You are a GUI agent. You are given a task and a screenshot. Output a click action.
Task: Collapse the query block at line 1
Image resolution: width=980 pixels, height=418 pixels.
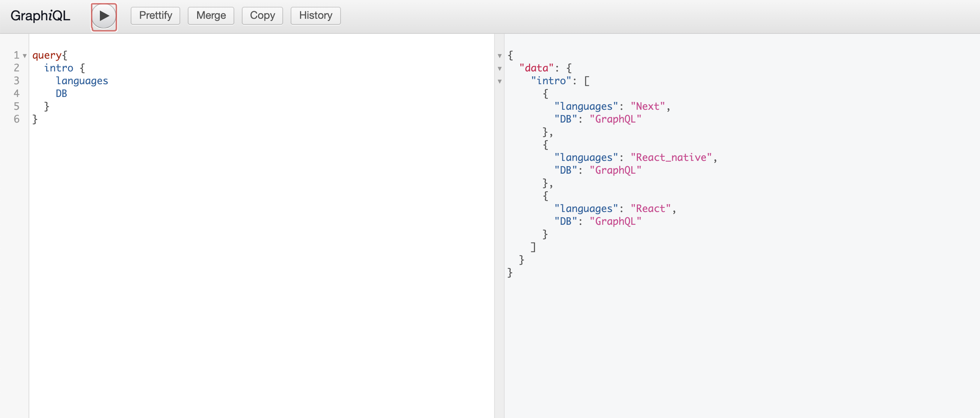pyautogui.click(x=25, y=56)
